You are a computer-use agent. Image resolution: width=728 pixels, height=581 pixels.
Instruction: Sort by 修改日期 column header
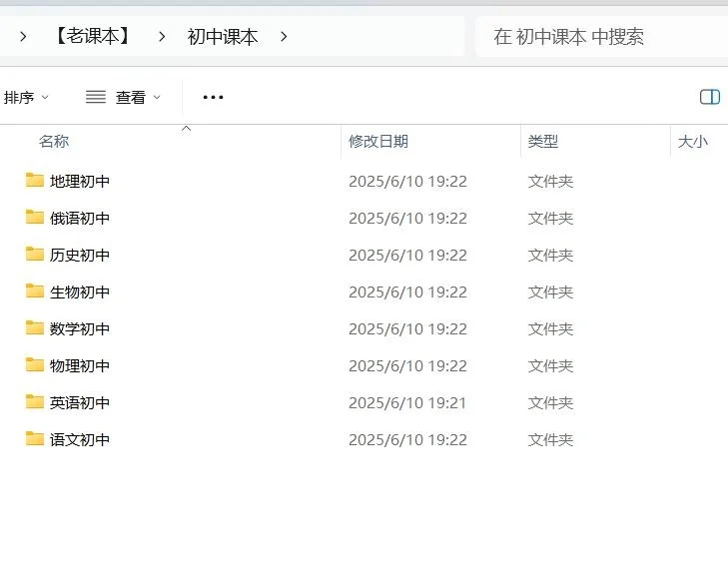click(378, 141)
